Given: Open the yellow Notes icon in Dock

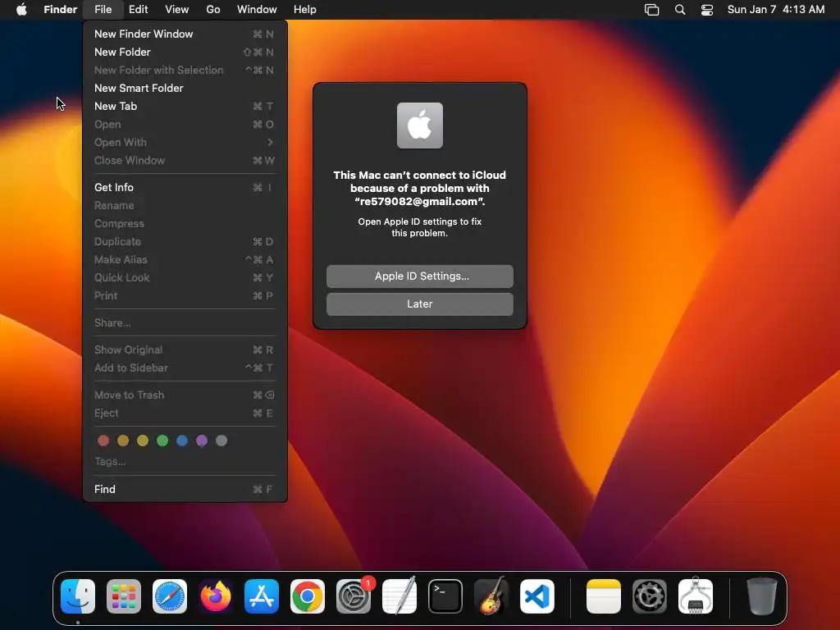Looking at the screenshot, I should (604, 596).
